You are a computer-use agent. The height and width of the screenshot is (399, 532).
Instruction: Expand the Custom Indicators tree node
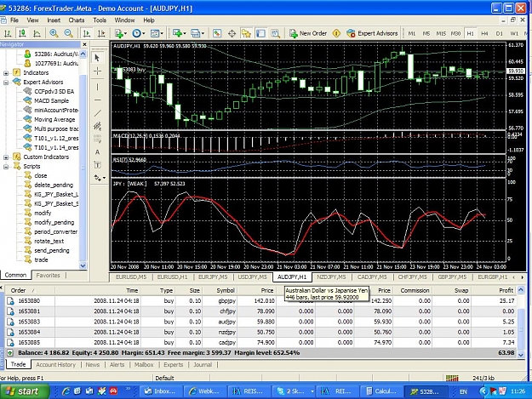[x=6, y=157]
